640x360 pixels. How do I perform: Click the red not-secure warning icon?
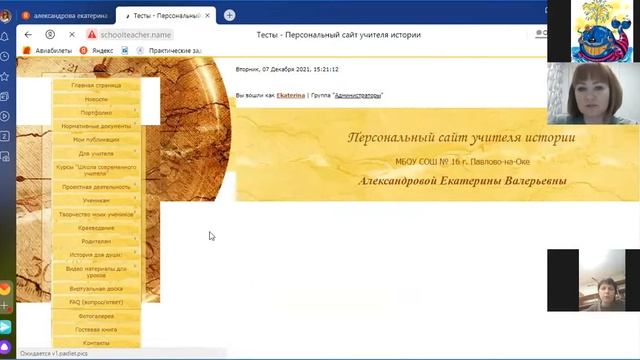pos(92,35)
